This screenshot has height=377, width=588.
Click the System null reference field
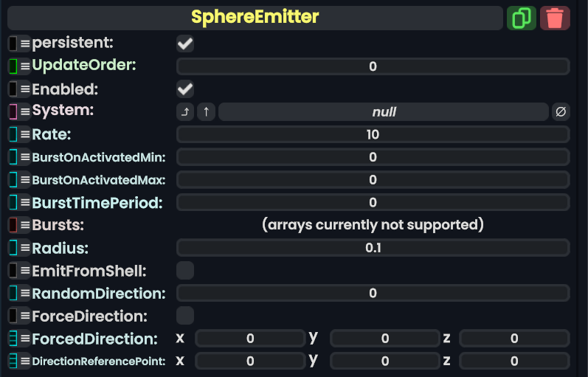tap(384, 112)
